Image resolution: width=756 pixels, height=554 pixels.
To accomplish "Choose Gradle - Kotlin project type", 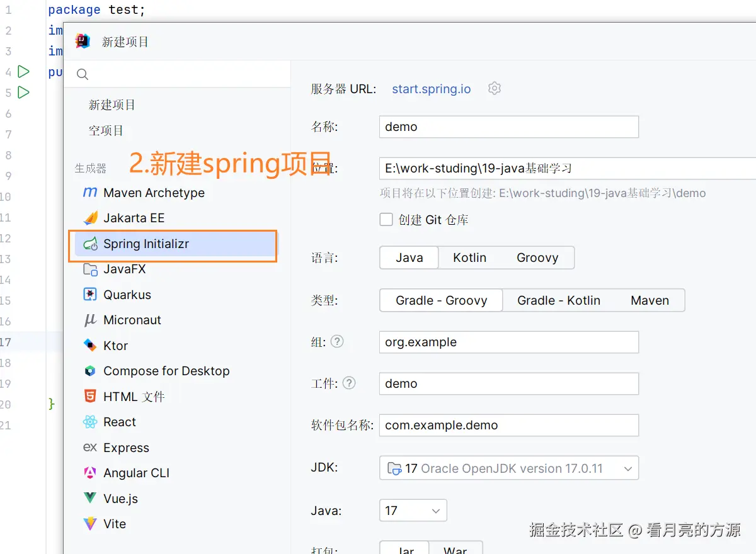I will pyautogui.click(x=558, y=300).
